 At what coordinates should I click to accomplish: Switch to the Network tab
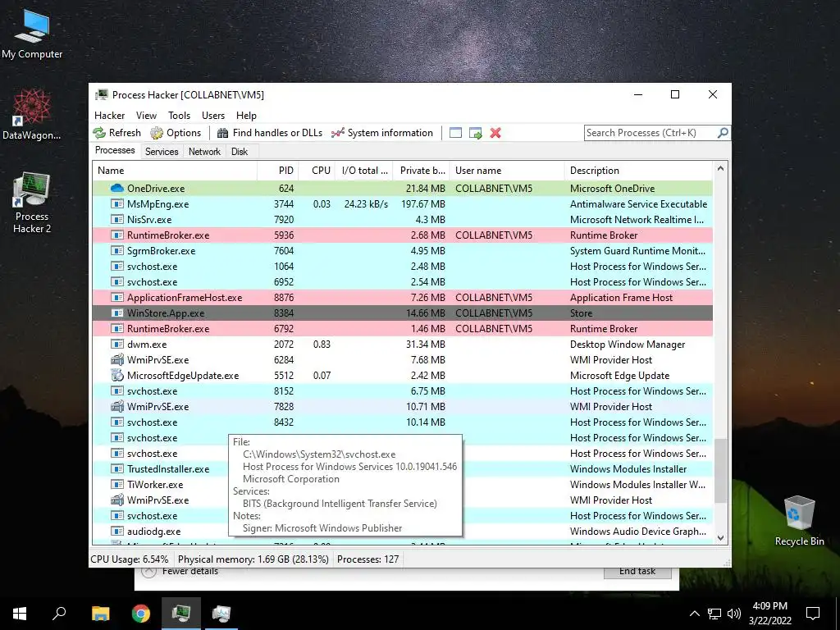(x=204, y=152)
